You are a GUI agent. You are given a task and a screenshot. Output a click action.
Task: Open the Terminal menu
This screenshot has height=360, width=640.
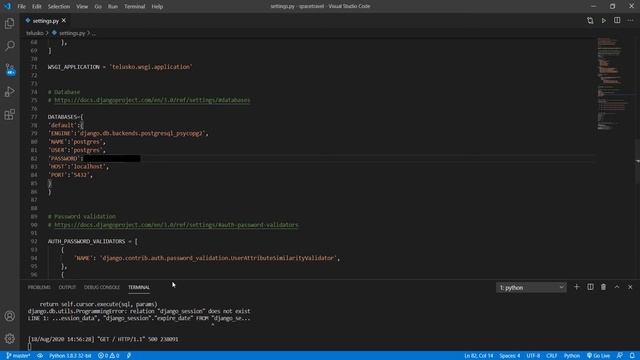point(134,7)
